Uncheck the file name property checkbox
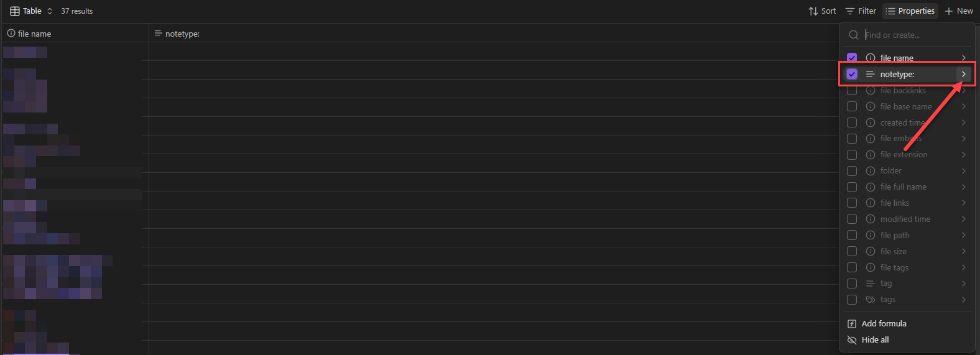 [852, 58]
